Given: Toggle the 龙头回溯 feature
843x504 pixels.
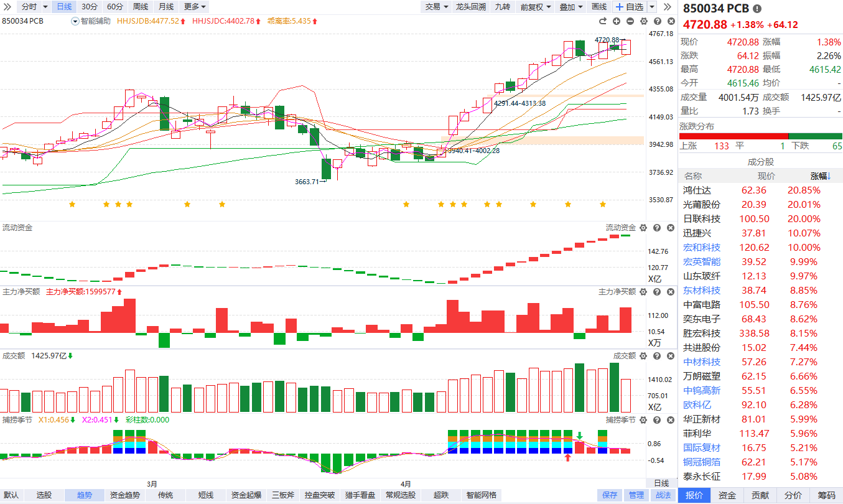Looking at the screenshot, I should 470,7.
